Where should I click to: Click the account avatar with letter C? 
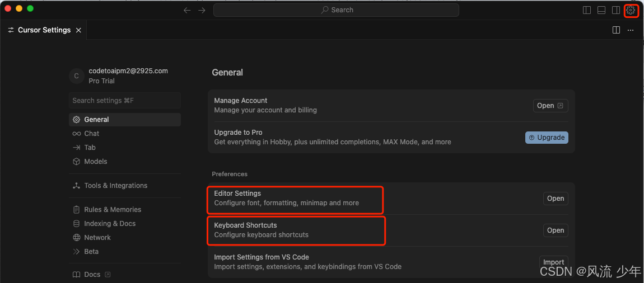click(76, 76)
